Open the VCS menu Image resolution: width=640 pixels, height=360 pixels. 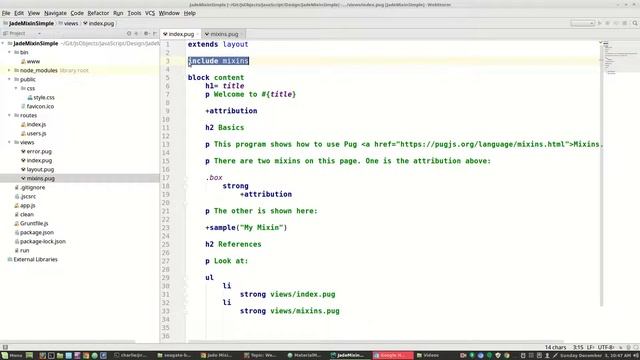pyautogui.click(x=150, y=13)
